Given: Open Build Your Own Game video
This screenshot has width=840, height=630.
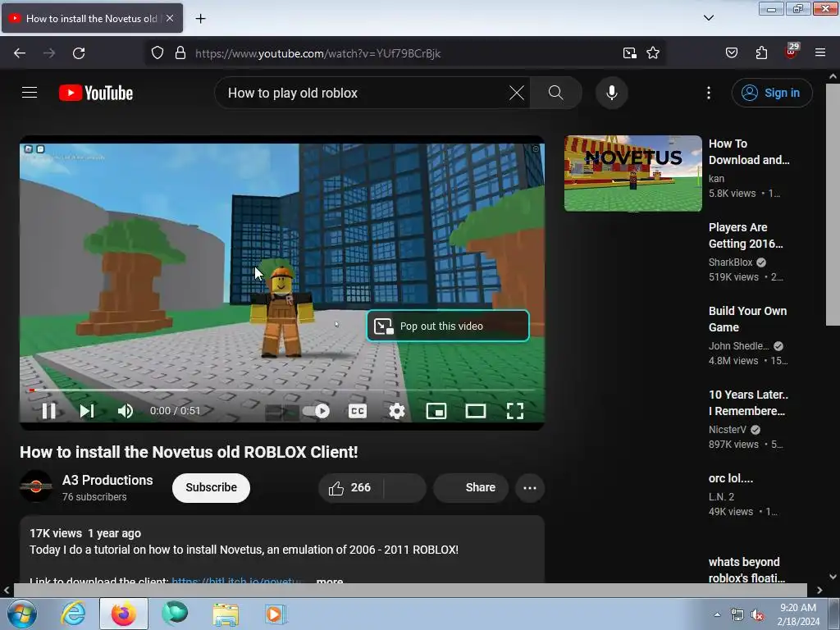Looking at the screenshot, I should coord(747,319).
